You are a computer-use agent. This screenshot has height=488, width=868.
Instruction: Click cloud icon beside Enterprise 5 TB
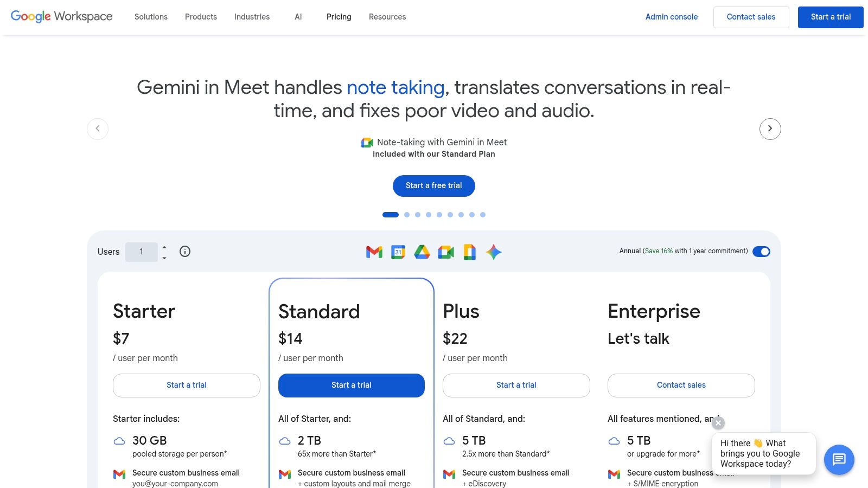point(614,441)
